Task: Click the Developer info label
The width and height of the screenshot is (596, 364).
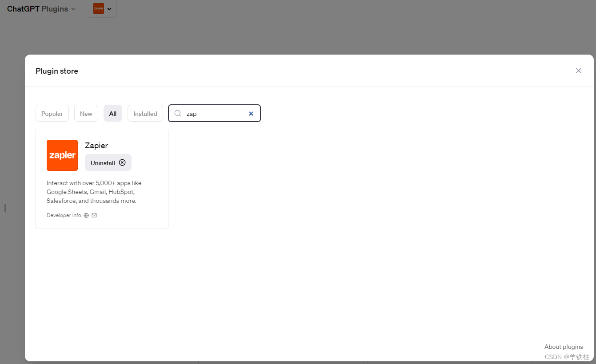Action: click(x=64, y=215)
